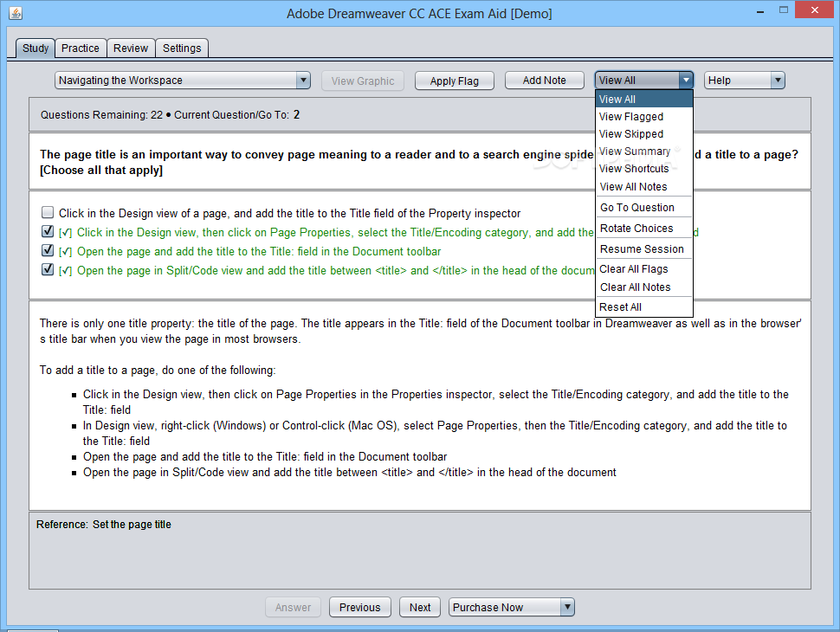
Task: Check the Property inspector Title field answer
Action: 48,213
